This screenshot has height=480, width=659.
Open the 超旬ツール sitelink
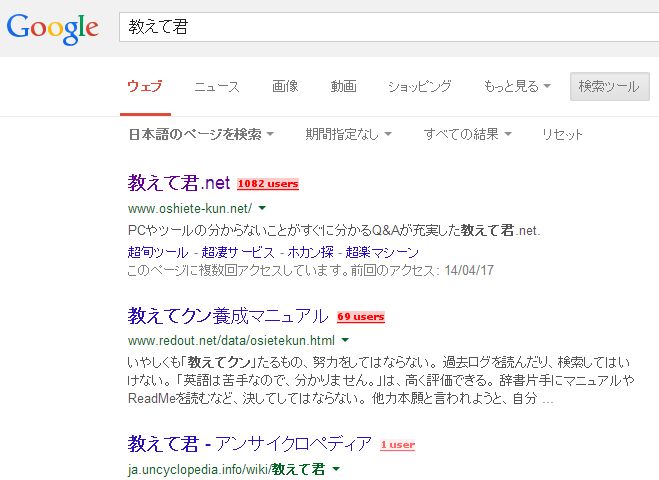[x=158, y=252]
